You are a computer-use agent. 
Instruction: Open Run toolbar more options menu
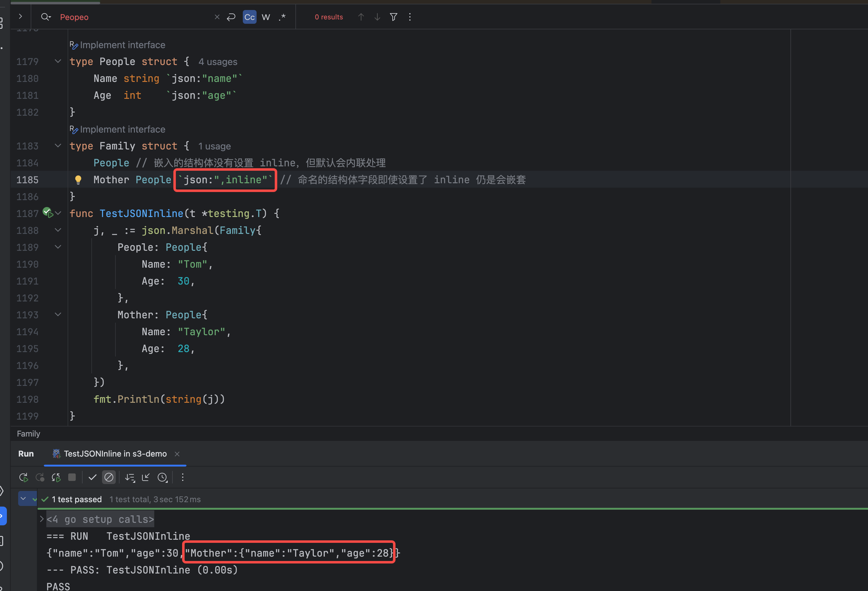click(183, 477)
